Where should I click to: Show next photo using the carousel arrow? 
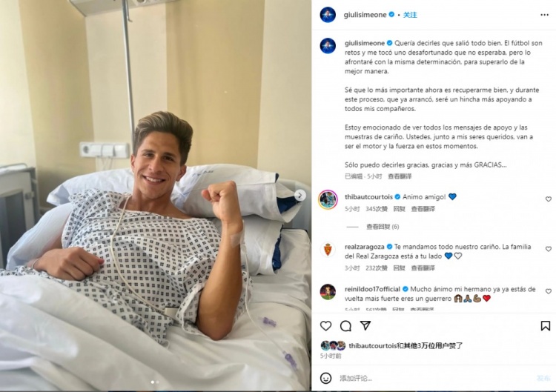coord(300,195)
